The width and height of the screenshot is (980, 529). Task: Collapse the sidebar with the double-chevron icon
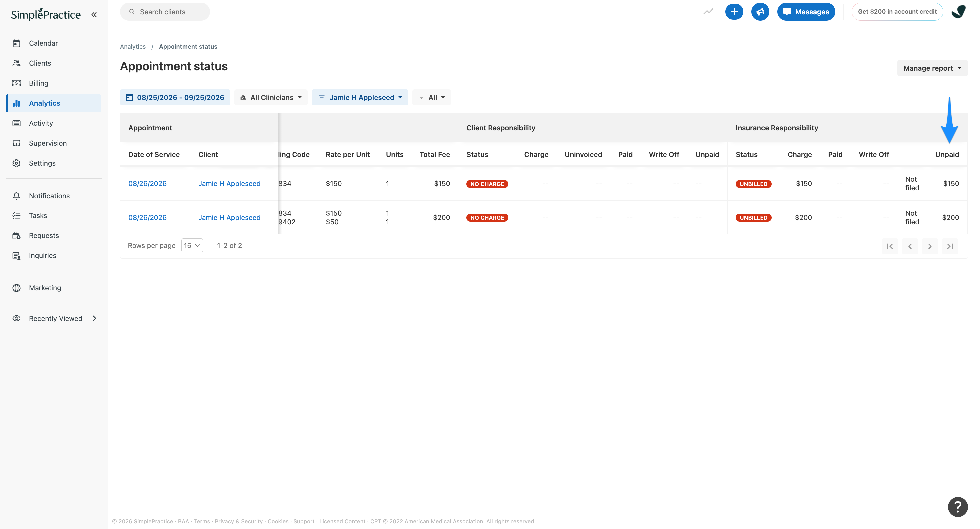point(94,14)
